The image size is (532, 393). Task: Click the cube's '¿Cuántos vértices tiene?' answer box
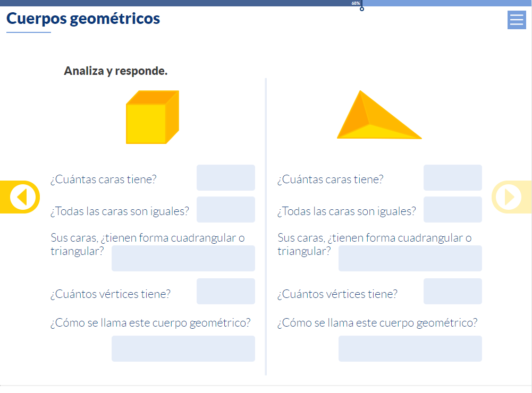coord(225,291)
